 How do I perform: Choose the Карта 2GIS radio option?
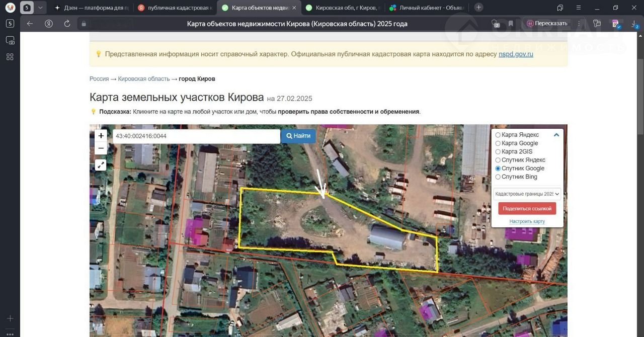498,152
